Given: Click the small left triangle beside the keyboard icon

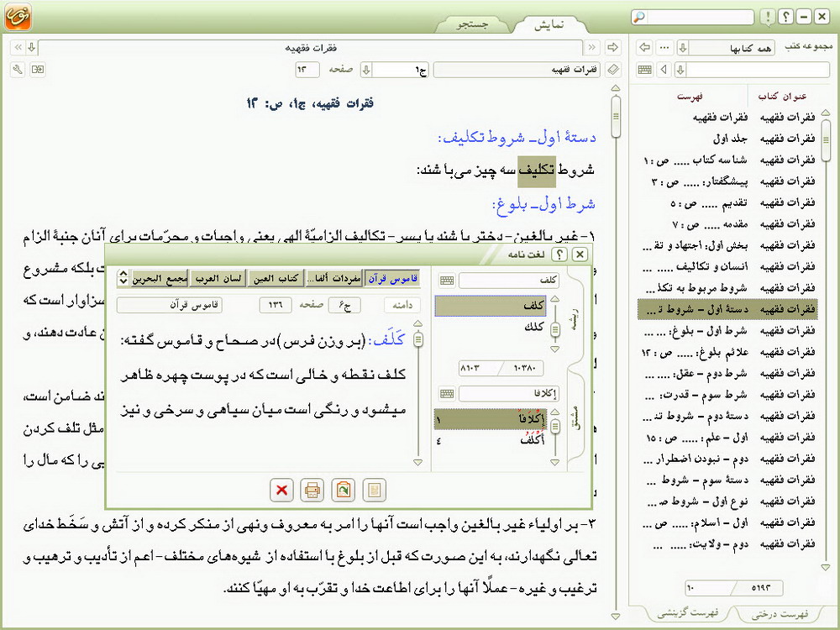Looking at the screenshot, I should point(664,70).
